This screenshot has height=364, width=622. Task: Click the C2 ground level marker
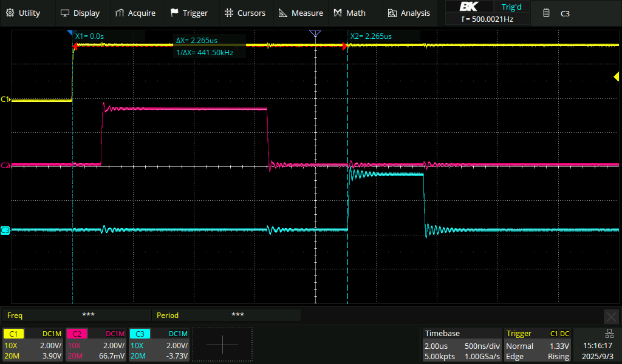5,165
